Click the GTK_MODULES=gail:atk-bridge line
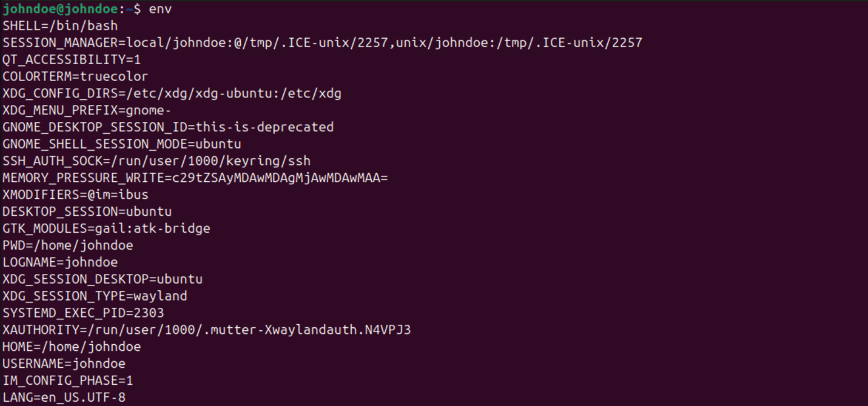 [106, 228]
